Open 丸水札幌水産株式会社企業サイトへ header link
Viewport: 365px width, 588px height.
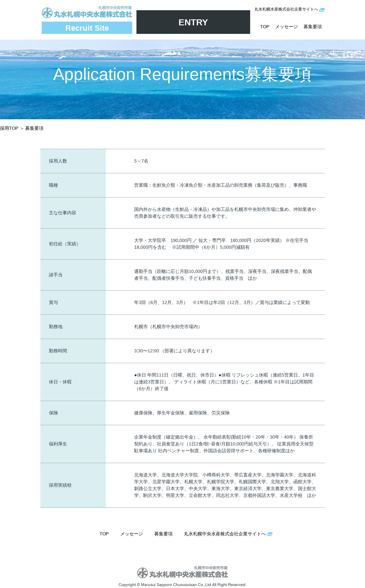tap(286, 9)
